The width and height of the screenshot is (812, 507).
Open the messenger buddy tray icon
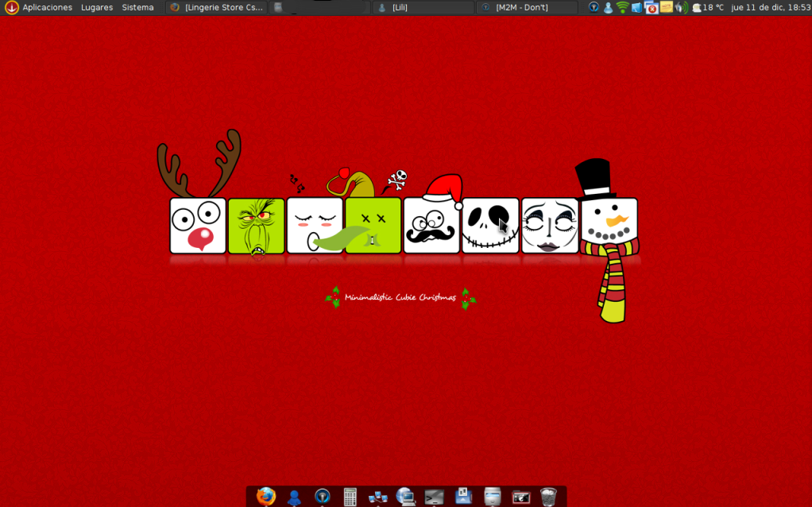(608, 7)
